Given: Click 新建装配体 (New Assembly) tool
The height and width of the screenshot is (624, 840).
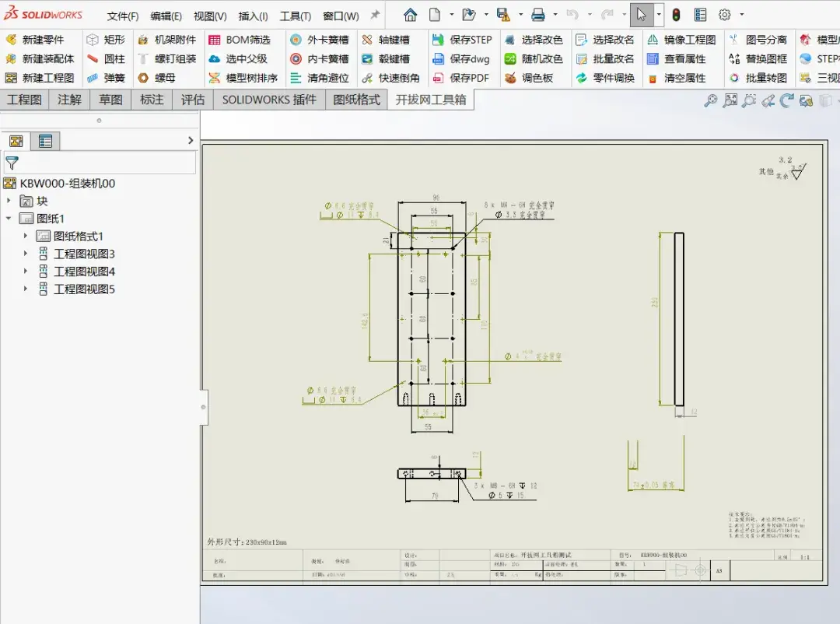Looking at the screenshot, I should 40,59.
